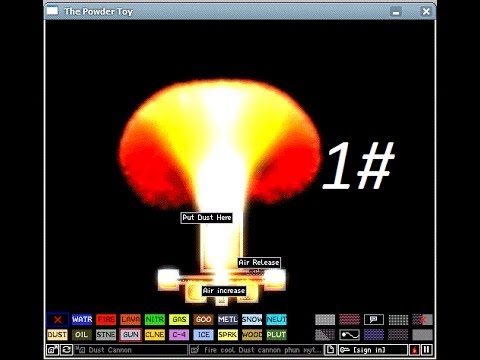Select the red dotted wall tool
This screenshot has height=360, width=480.
click(x=349, y=319)
